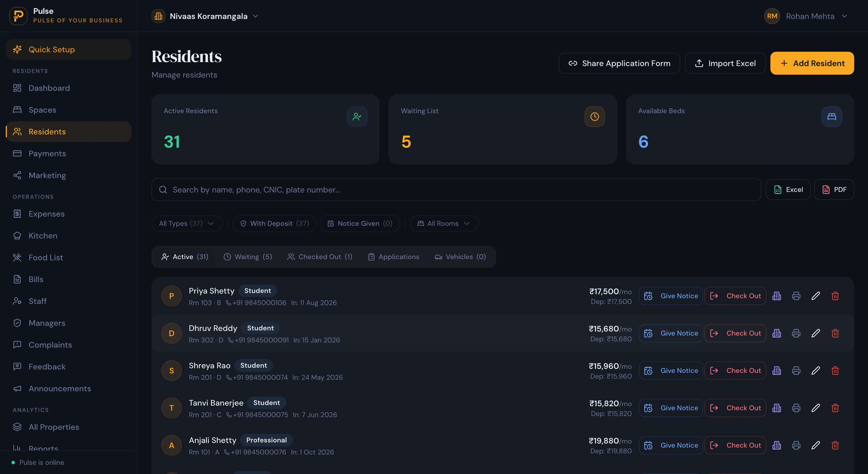Image resolution: width=868 pixels, height=474 pixels.
Task: Open the Rohan Mehta account menu
Action: [806, 16]
